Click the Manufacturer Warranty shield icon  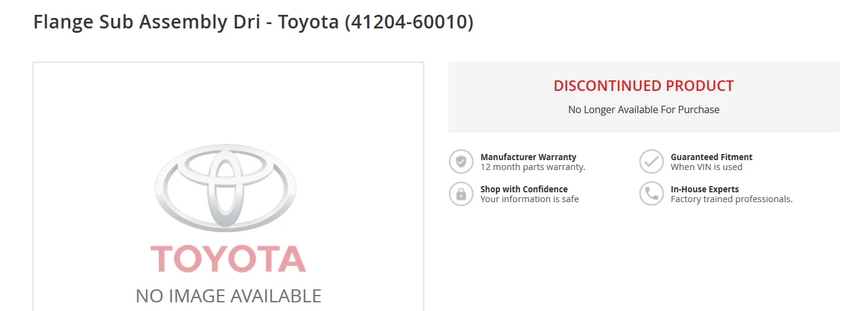(461, 162)
